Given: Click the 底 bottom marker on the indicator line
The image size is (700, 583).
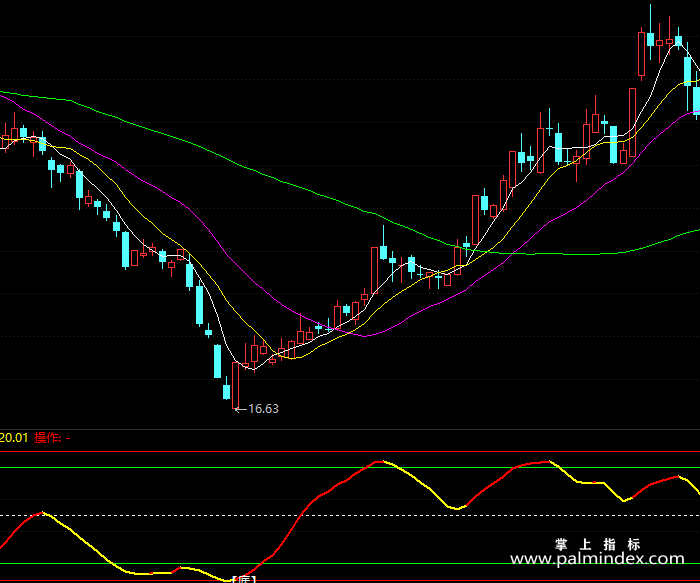Looking at the screenshot, I should [x=244, y=579].
